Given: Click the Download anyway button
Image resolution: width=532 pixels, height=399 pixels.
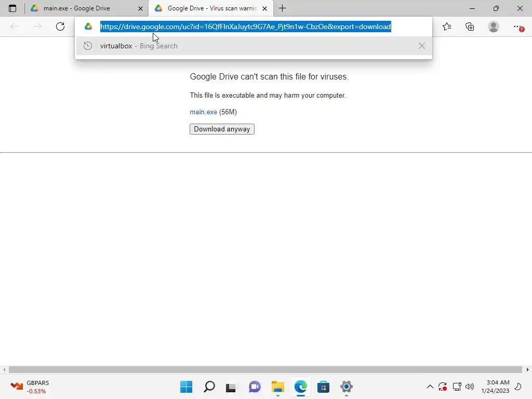Looking at the screenshot, I should [x=222, y=129].
